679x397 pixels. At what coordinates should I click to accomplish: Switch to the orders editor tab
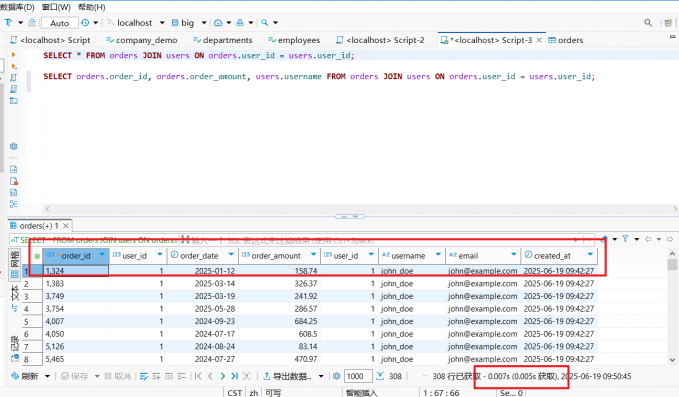(566, 40)
